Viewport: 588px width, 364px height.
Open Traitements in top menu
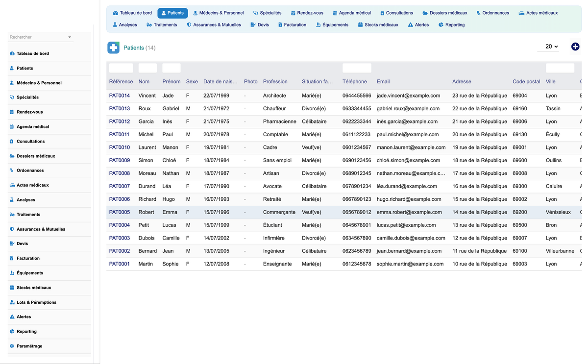pyautogui.click(x=162, y=24)
